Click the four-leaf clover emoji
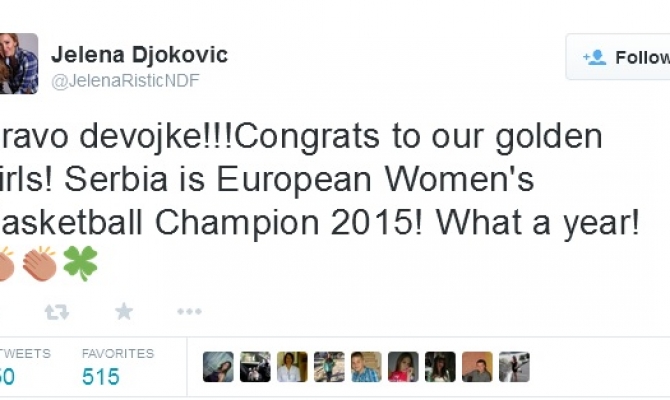The width and height of the screenshot is (670, 400). point(80,263)
